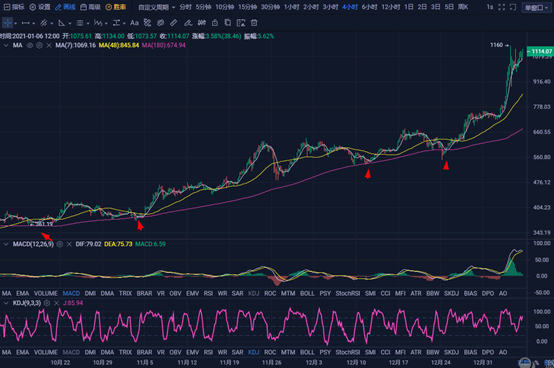Collapse the KDJ panel chevron
Screen dimensions: 554x368
tap(6, 303)
